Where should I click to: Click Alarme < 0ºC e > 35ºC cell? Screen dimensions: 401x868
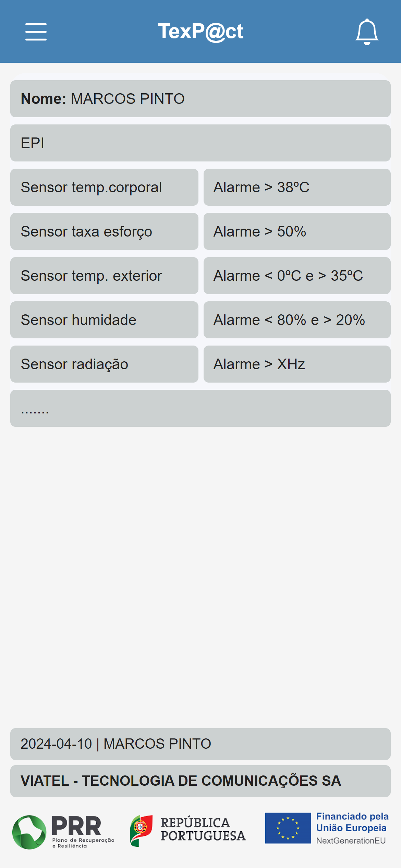pyautogui.click(x=297, y=276)
